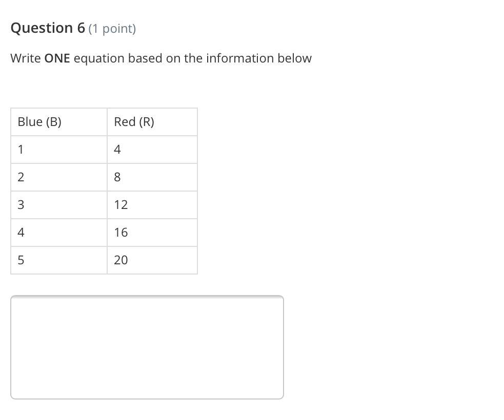Click the word equation in the prompt

point(99,59)
